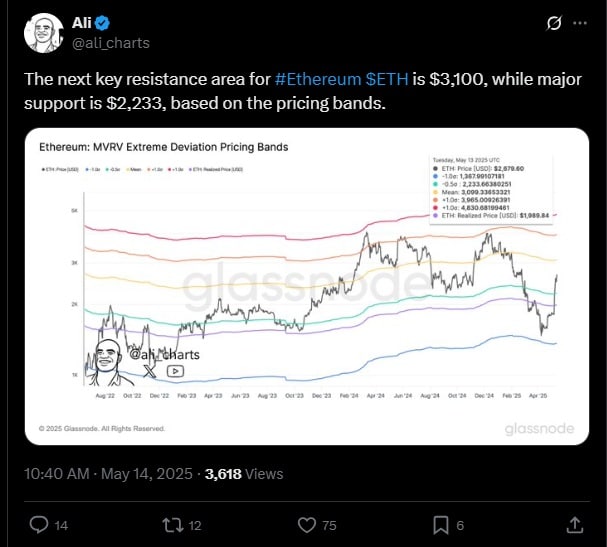
Task: Click the share upload icon
Action: pyautogui.click(x=575, y=525)
